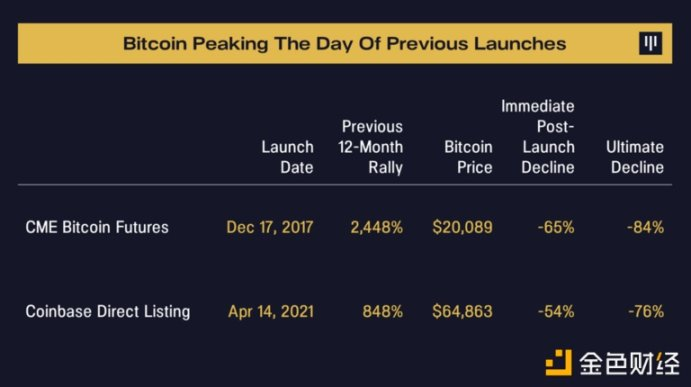Viewport: 691px width, 387px height.
Task: Select the Launch Date column header
Action: click(287, 157)
